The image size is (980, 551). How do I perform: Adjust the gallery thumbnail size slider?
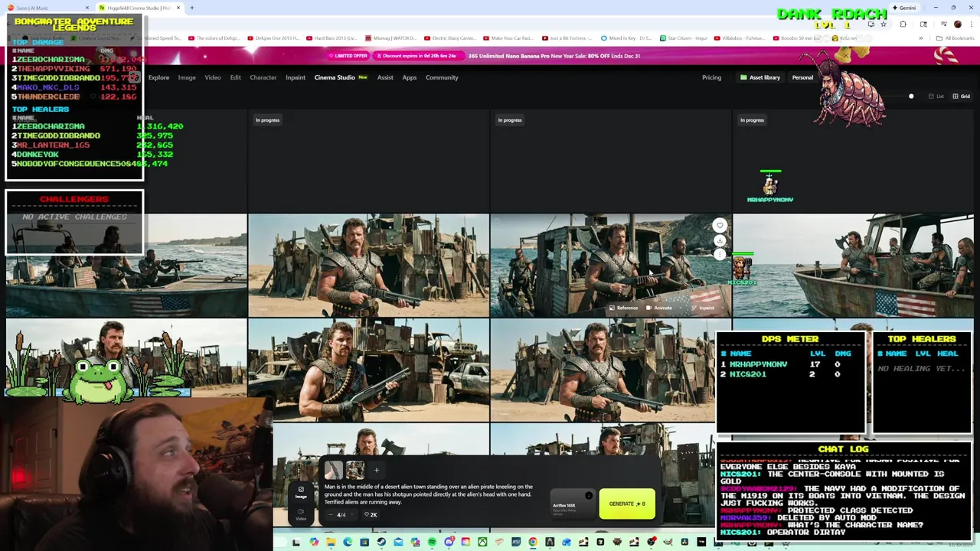pyautogui.click(x=910, y=96)
